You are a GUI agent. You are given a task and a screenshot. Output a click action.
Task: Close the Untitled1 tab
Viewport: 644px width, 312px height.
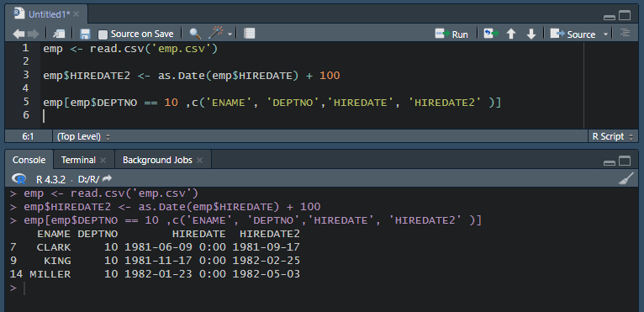pos(77,14)
